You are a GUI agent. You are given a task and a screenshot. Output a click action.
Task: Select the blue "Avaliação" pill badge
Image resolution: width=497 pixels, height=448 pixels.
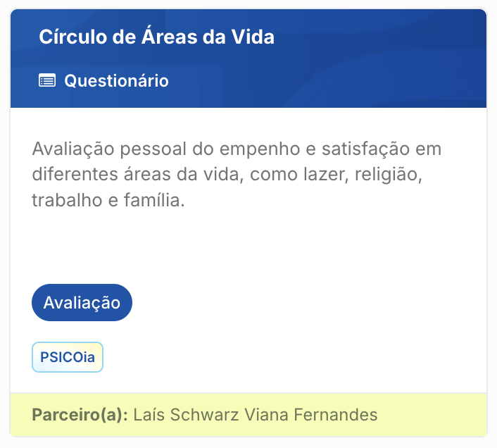click(x=82, y=303)
